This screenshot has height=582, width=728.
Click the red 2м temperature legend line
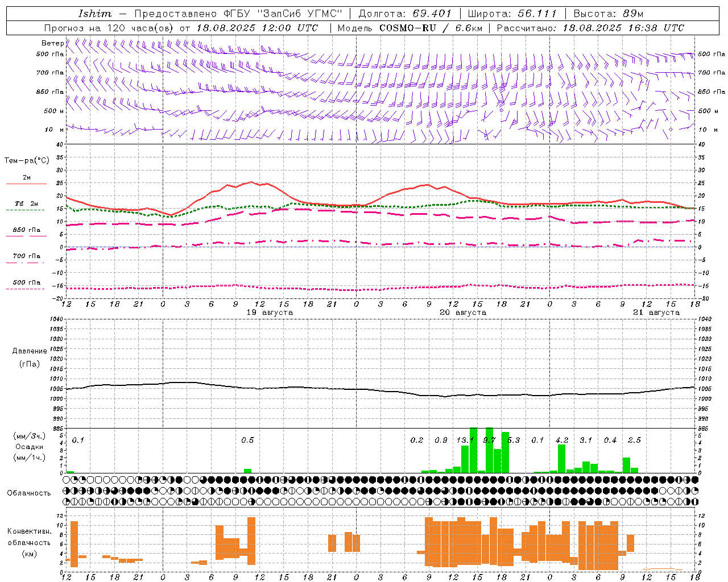26,184
